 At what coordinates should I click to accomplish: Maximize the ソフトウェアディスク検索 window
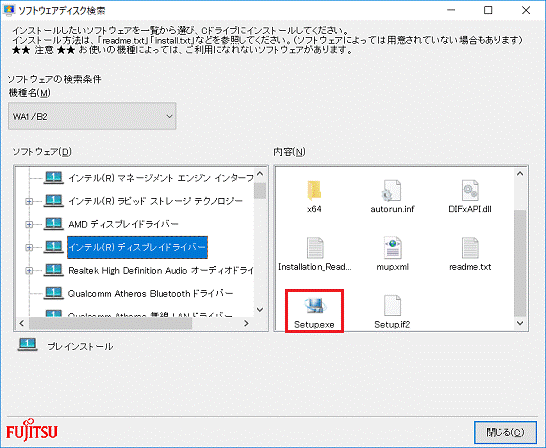pyautogui.click(x=488, y=10)
